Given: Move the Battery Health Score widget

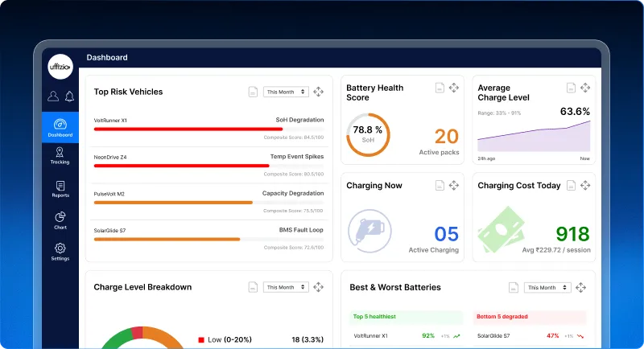Looking at the screenshot, I should tap(454, 88).
